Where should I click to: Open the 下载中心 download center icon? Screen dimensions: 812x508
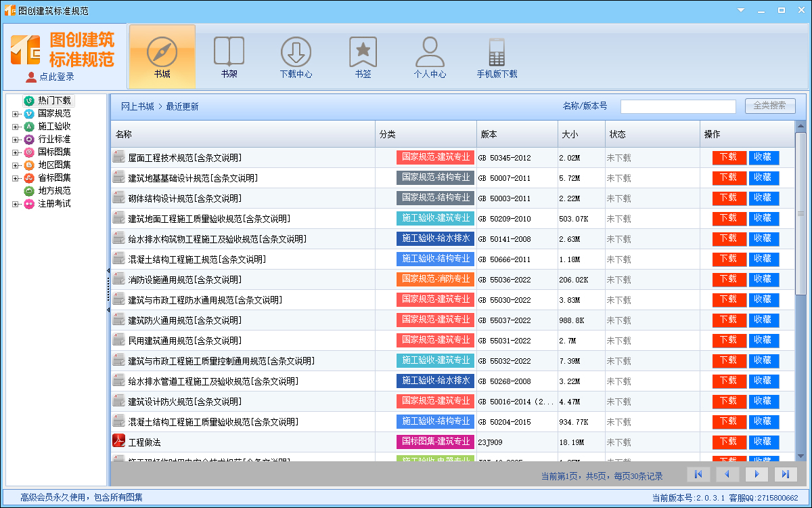[x=296, y=52]
